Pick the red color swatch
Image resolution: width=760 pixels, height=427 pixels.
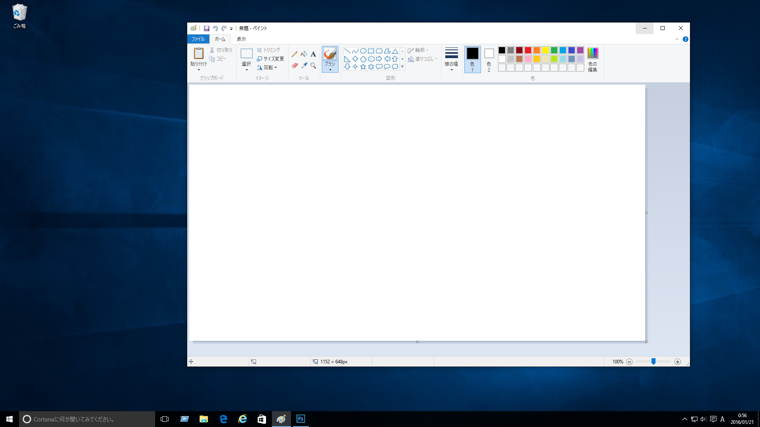(528, 50)
